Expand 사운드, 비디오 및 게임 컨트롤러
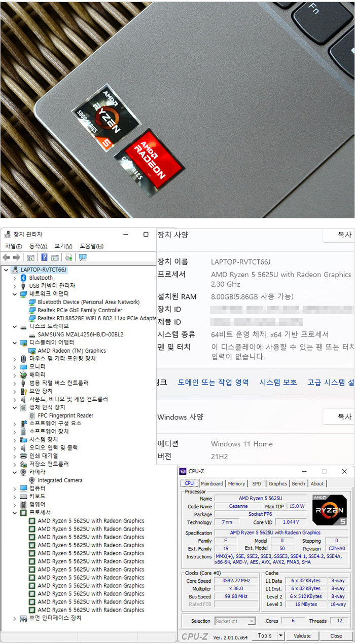This screenshot has height=644, width=355. [x=15, y=399]
